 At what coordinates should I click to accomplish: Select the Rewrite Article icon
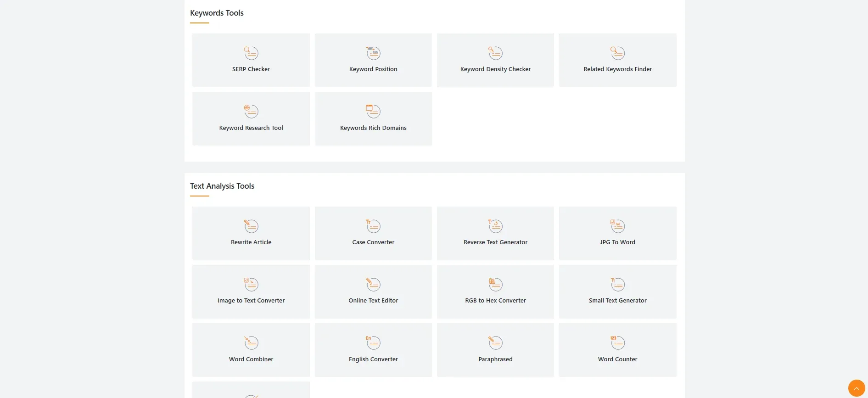pos(251,226)
